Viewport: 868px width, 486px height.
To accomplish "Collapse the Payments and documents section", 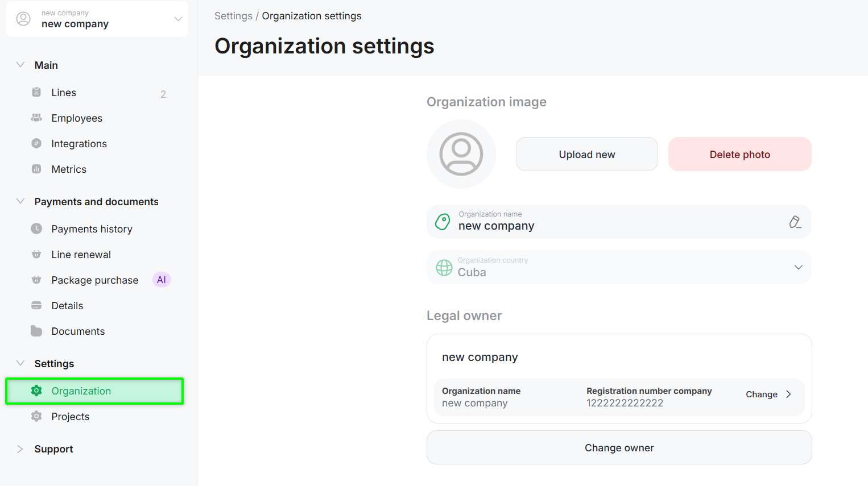I will (20, 201).
